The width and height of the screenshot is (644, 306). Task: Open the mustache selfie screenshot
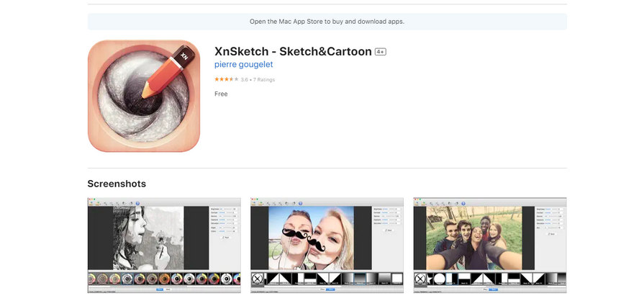327,246
